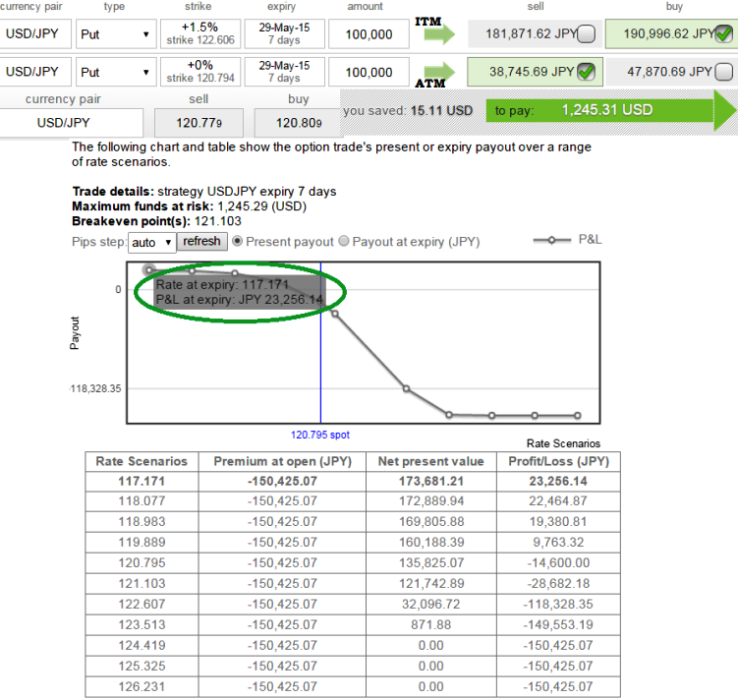Check the sell 181,871.62 JPY checkbox

click(x=586, y=33)
